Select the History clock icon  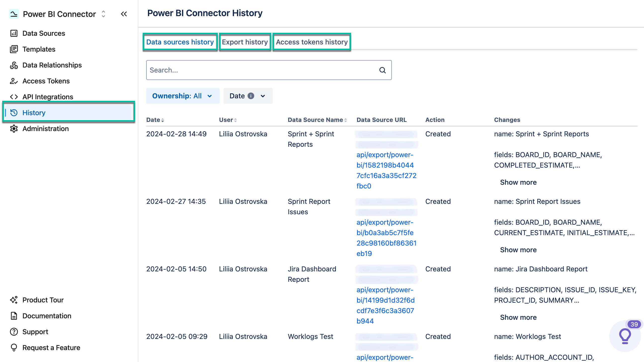tap(14, 112)
